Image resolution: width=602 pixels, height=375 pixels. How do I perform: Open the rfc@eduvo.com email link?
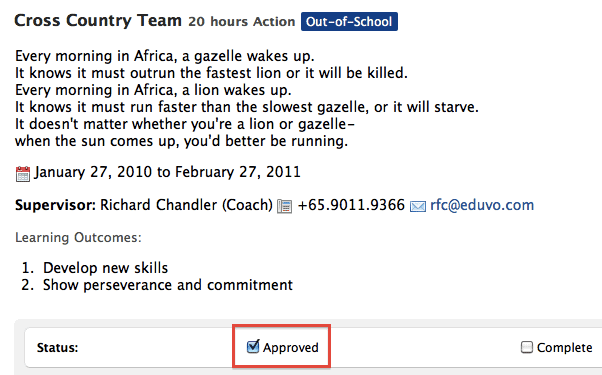(x=482, y=205)
